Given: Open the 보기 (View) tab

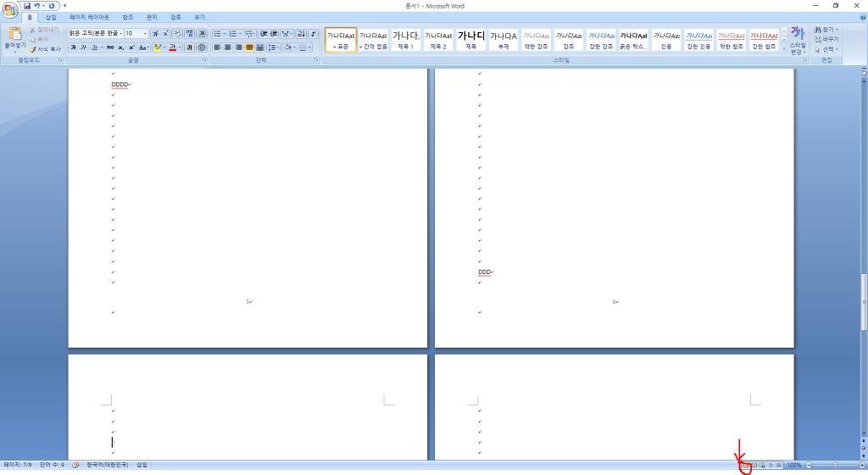Looking at the screenshot, I should [199, 18].
